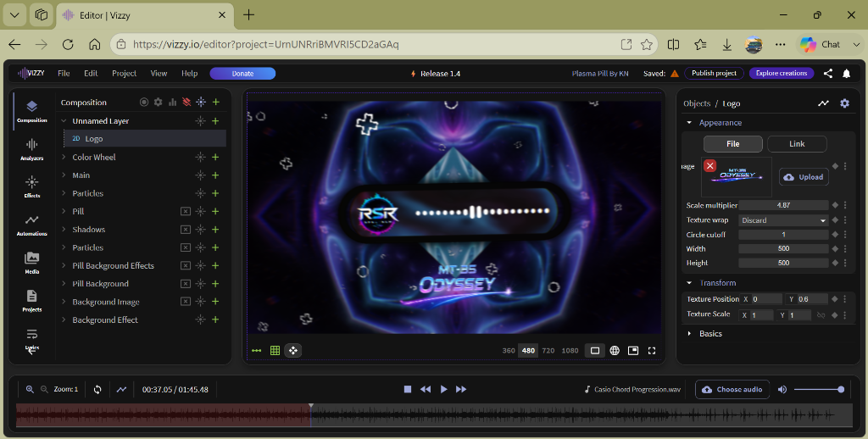Adjust the audio volume slider
868x439 pixels.
819,389
